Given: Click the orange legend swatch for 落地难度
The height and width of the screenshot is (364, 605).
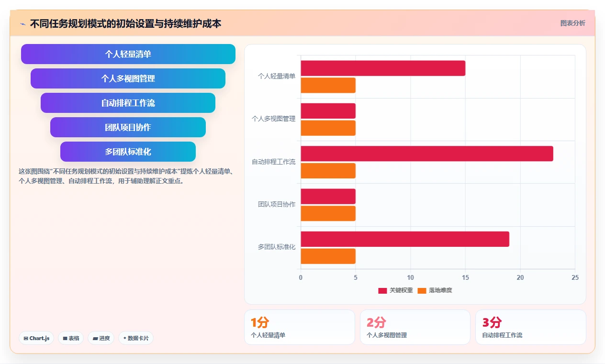Looking at the screenshot, I should pos(422,290).
